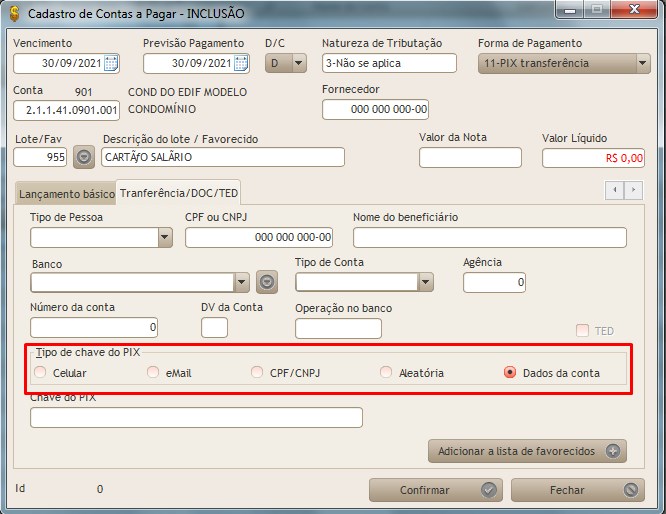Click Adicionar a lista de favorecidos

[x=527, y=451]
